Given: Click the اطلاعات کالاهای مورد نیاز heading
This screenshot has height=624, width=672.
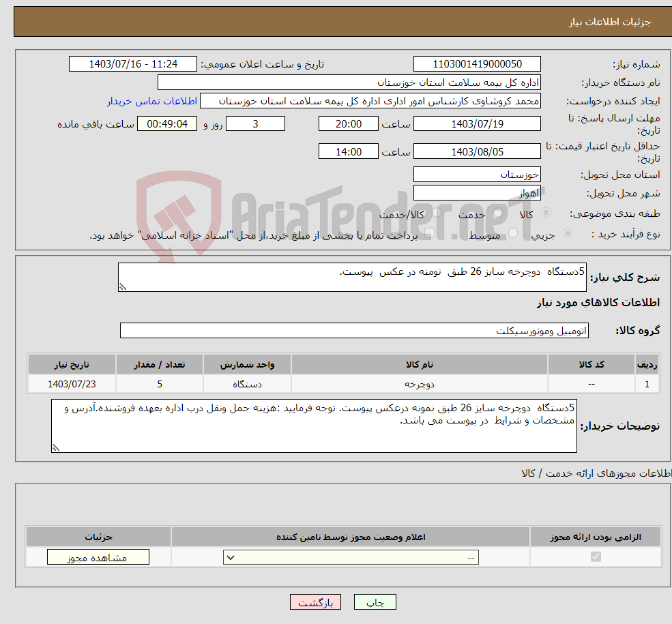Looking at the screenshot, I should click(598, 303).
